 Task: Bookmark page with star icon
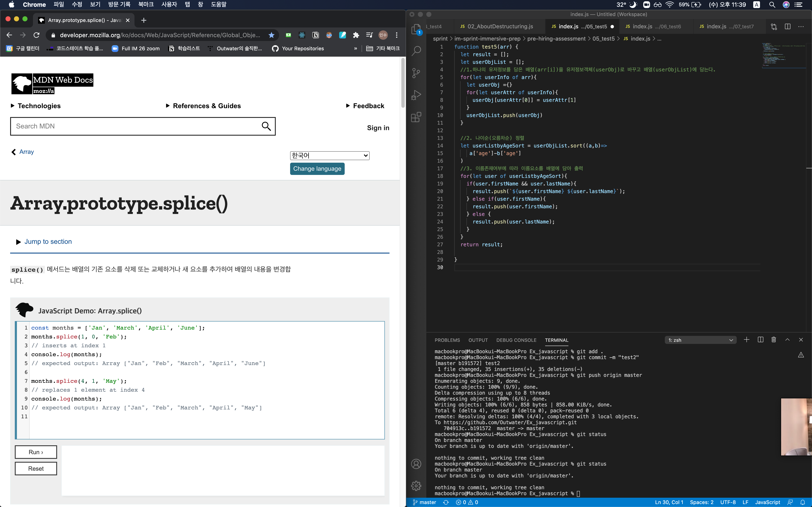pyautogui.click(x=272, y=35)
